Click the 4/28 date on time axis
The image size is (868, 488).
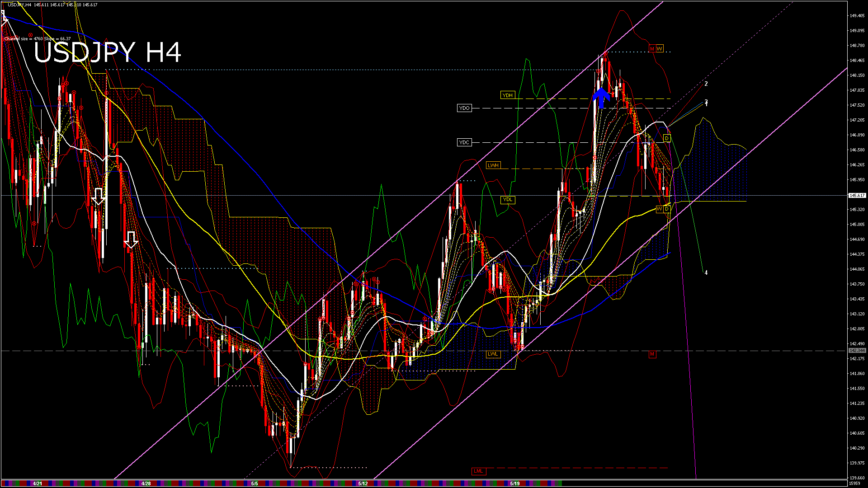[146, 483]
